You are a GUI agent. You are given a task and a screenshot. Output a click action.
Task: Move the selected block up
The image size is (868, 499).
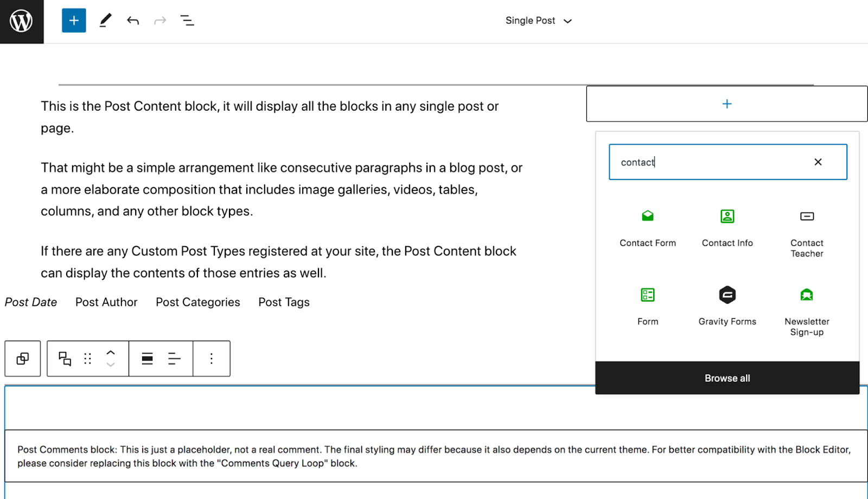click(111, 353)
